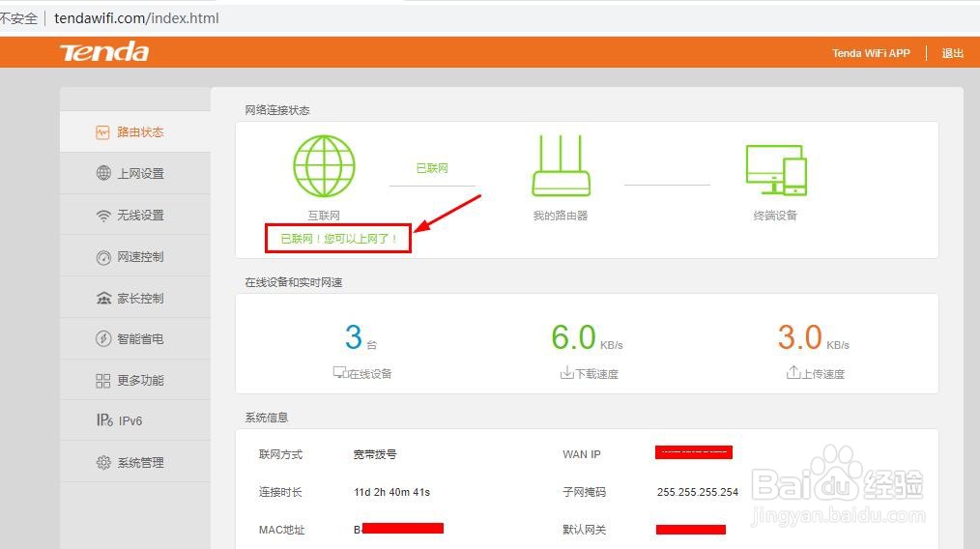Open the 系统管理 menu item
Viewport: 980px width, 549px height.
135,463
